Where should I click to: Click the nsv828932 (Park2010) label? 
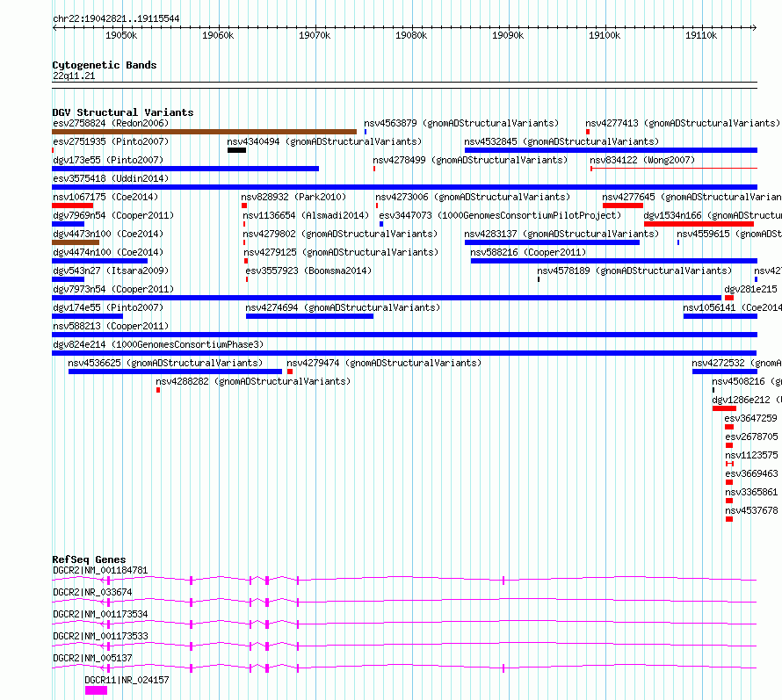coord(293,197)
